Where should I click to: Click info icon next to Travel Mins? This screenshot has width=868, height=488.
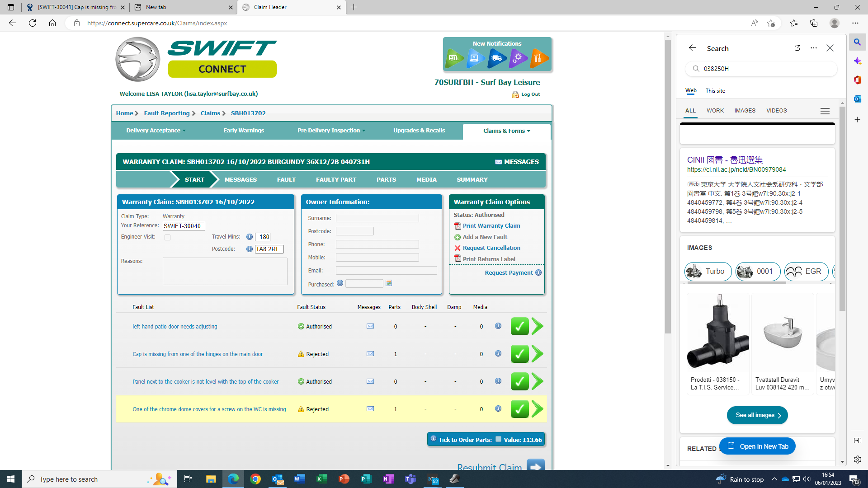point(249,237)
